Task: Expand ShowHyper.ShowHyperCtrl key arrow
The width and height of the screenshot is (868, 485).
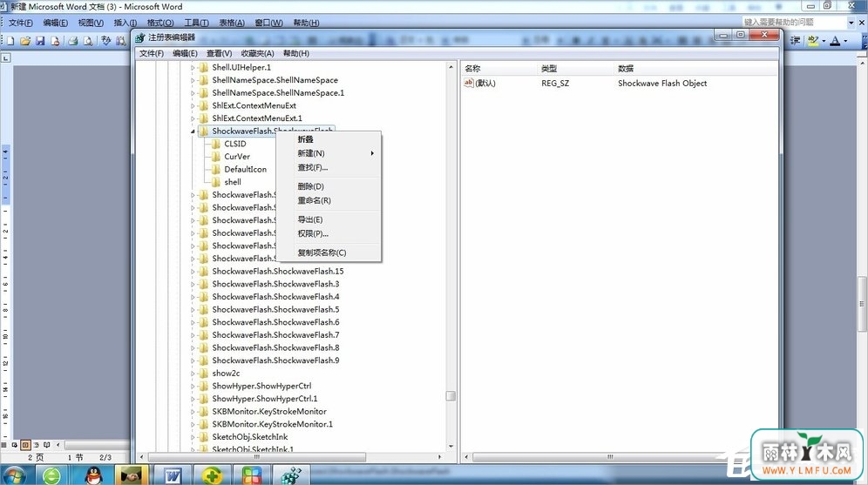Action: (193, 386)
